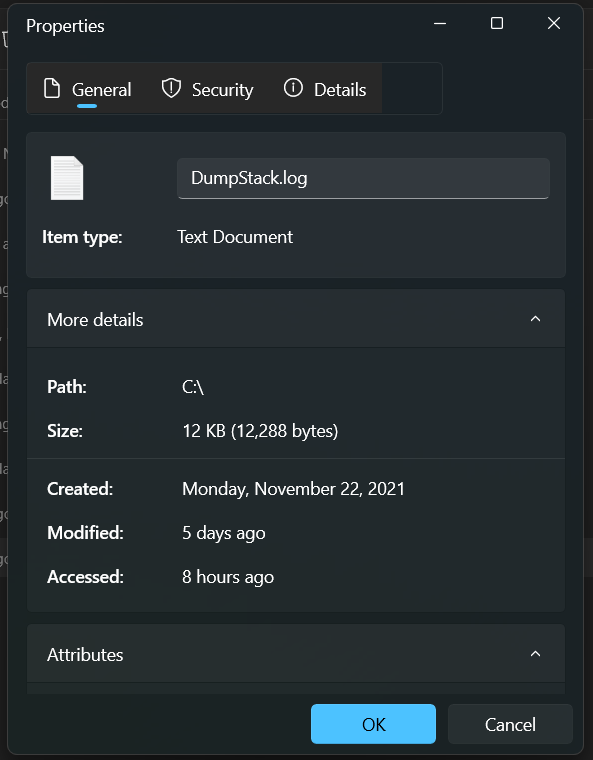Open the Details tab
Screen dimensions: 593x760
click(325, 89)
